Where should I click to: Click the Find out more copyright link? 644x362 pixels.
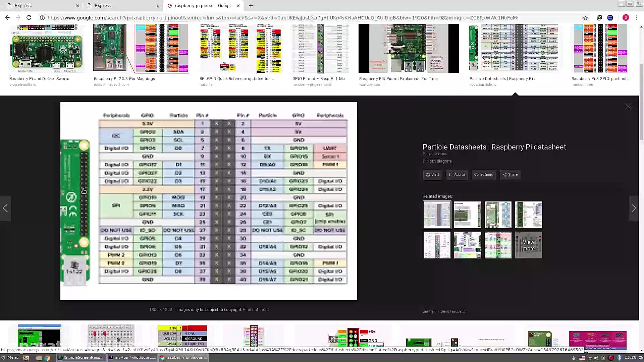256,310
